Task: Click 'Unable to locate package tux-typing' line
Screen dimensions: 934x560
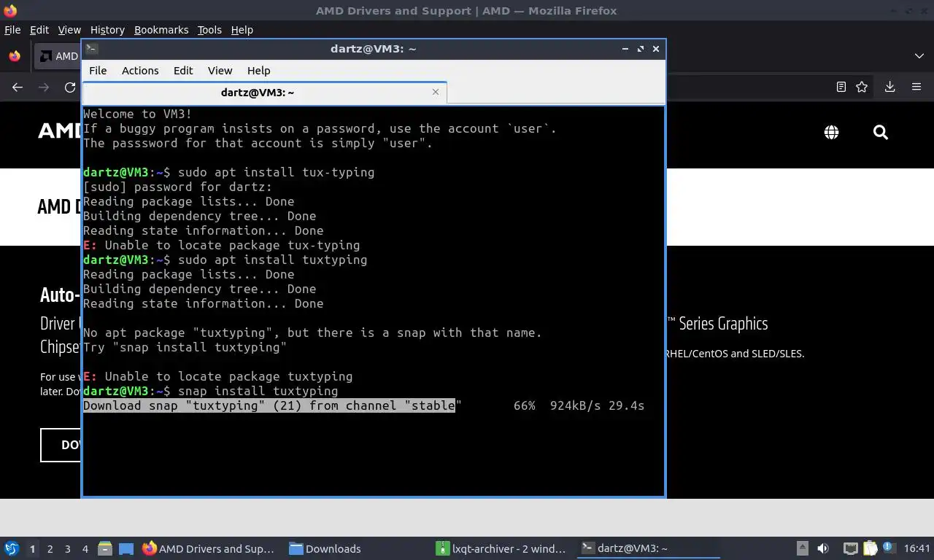Action: click(221, 245)
